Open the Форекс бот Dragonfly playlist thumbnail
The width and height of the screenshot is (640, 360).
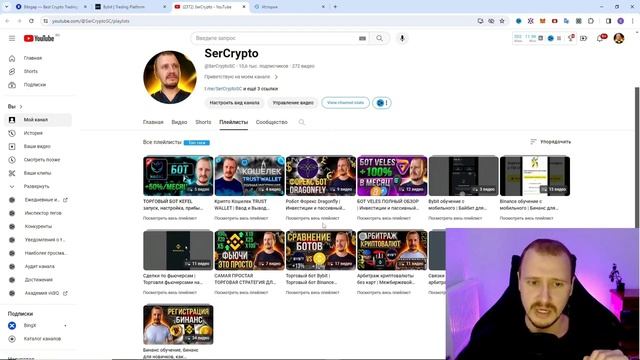click(321, 176)
